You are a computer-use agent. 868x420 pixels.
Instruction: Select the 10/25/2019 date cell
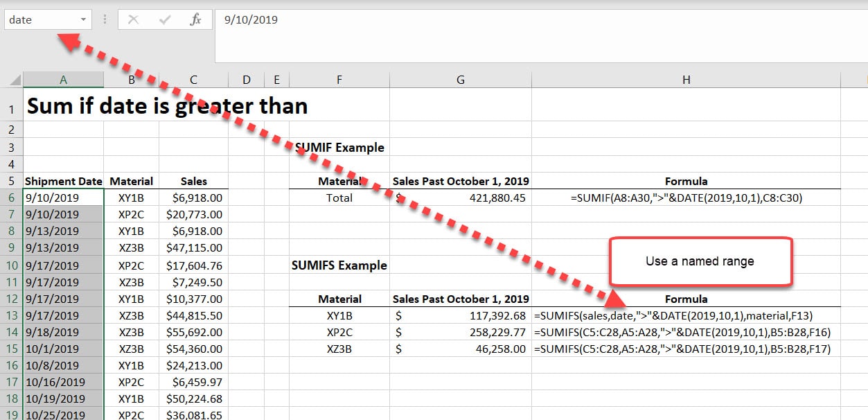[63, 415]
